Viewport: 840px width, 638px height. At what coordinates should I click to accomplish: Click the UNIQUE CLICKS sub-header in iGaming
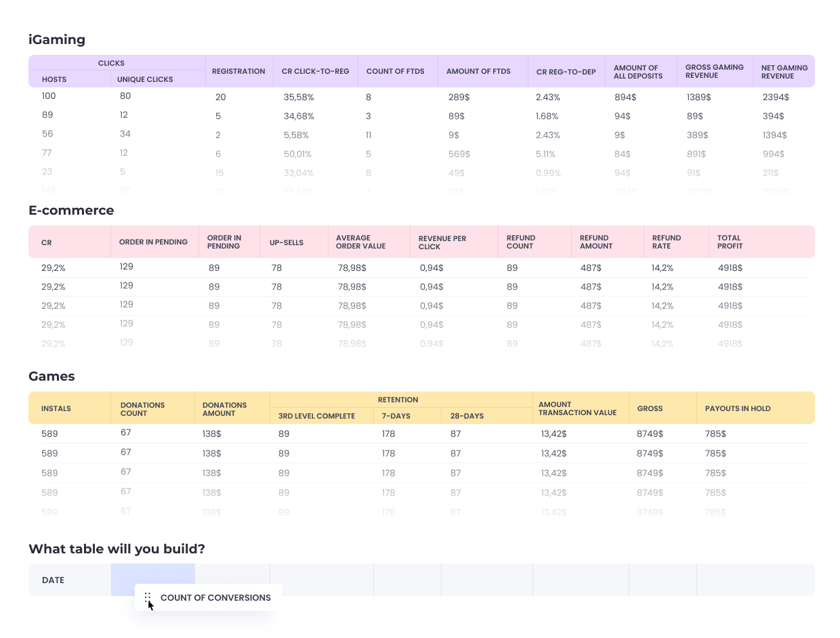coord(145,79)
